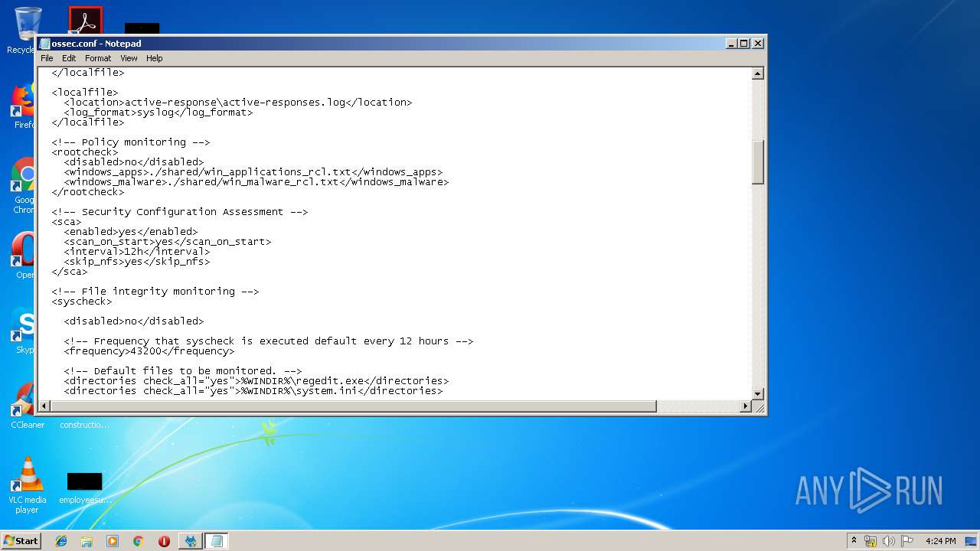The width and height of the screenshot is (980, 551).
Task: Click the 'syslog' log_format line
Action: click(x=158, y=112)
